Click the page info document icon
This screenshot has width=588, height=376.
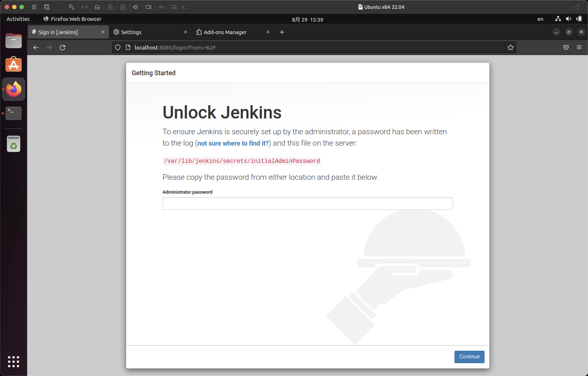128,47
